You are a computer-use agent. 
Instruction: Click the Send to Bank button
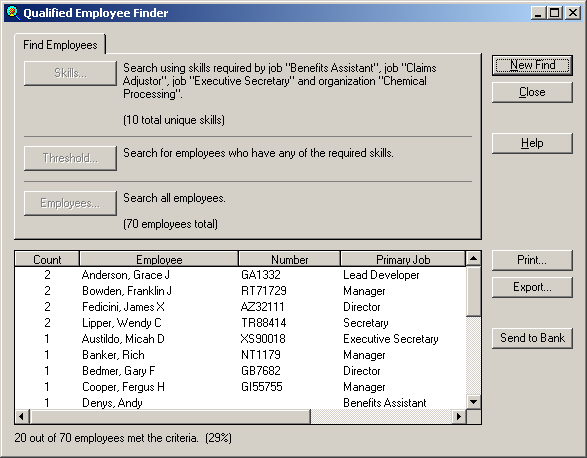(x=532, y=338)
